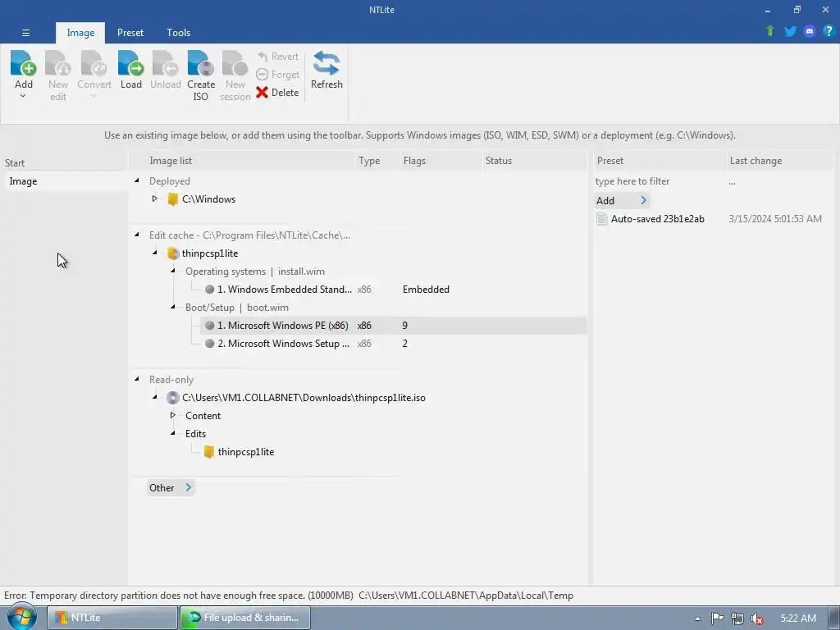Screen dimensions: 840x630
Task: Click the New edit toolbar icon
Action: click(58, 75)
